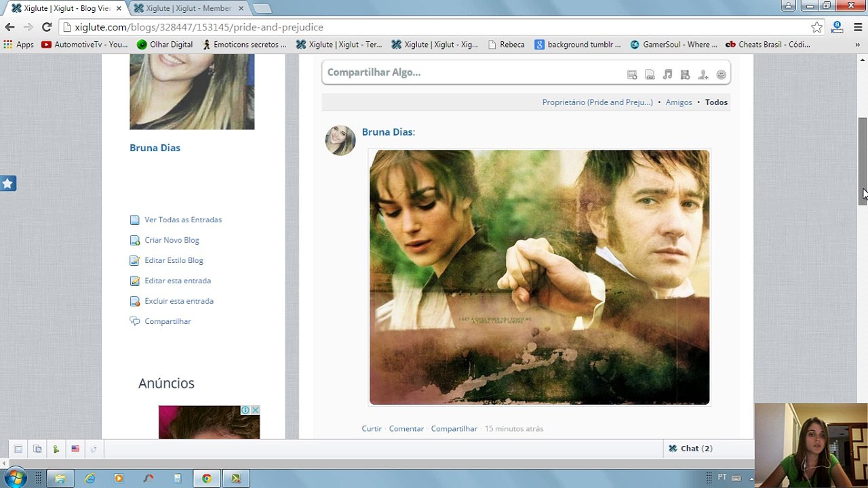Open the Chat (2) panel
Image resolution: width=868 pixels, height=488 pixels.
click(690, 449)
